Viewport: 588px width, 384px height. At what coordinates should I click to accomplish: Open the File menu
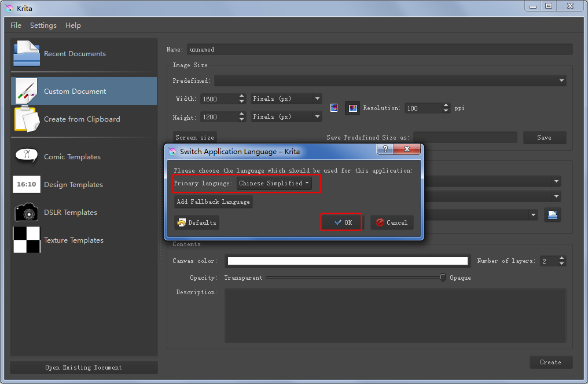(x=16, y=25)
